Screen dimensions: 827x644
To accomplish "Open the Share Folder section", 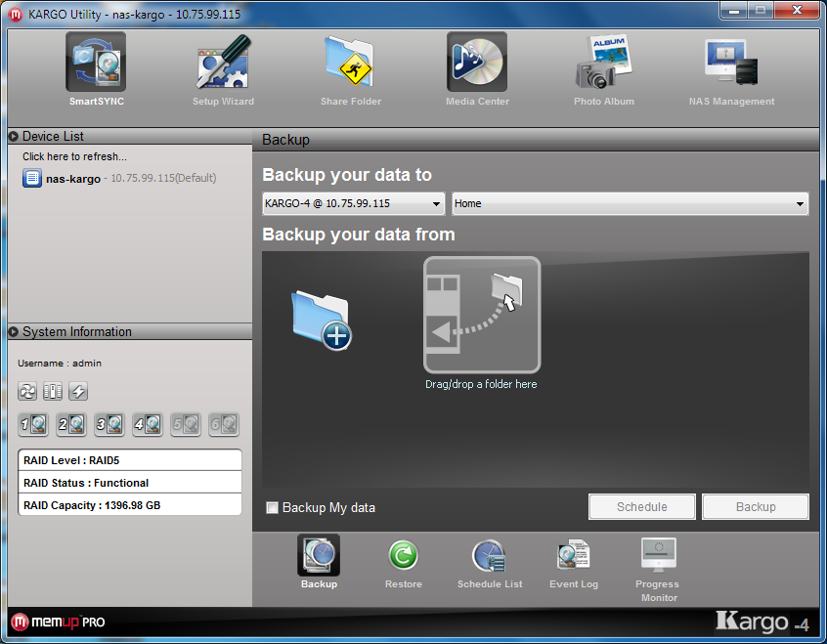I will (x=351, y=69).
